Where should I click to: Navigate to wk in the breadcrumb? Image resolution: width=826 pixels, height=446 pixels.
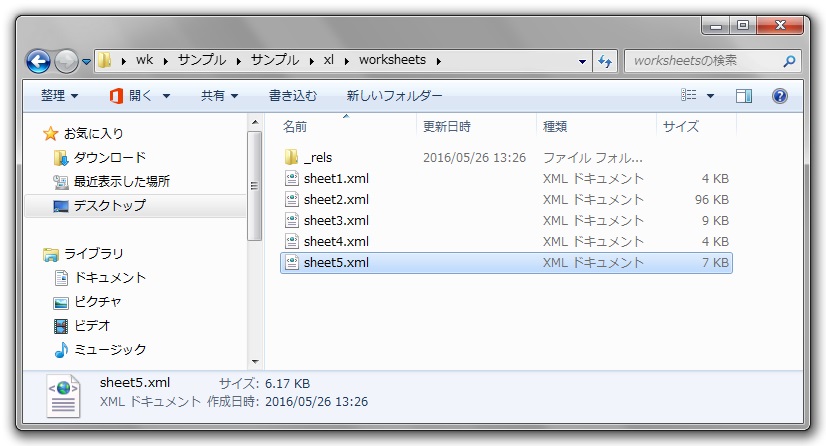144,60
